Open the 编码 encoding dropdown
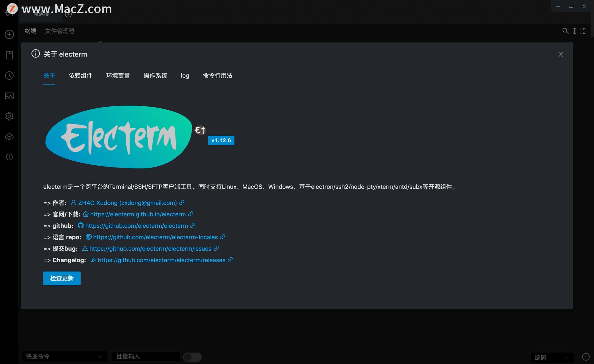 click(x=552, y=358)
